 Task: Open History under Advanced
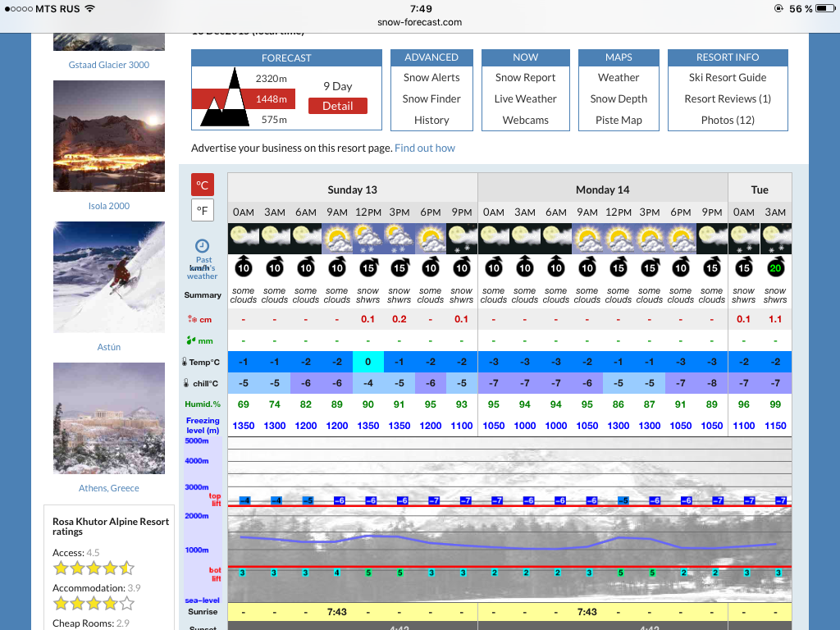431,120
